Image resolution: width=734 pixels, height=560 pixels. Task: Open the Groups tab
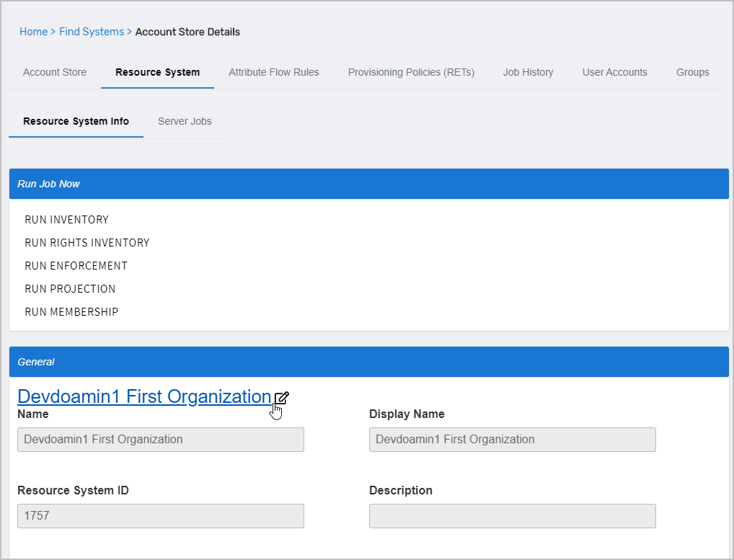point(693,72)
